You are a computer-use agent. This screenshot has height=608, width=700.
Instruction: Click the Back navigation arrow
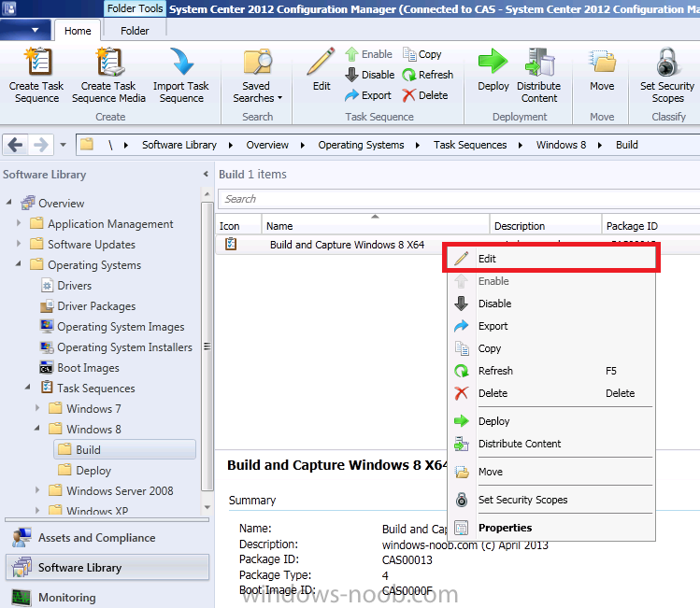tap(15, 145)
